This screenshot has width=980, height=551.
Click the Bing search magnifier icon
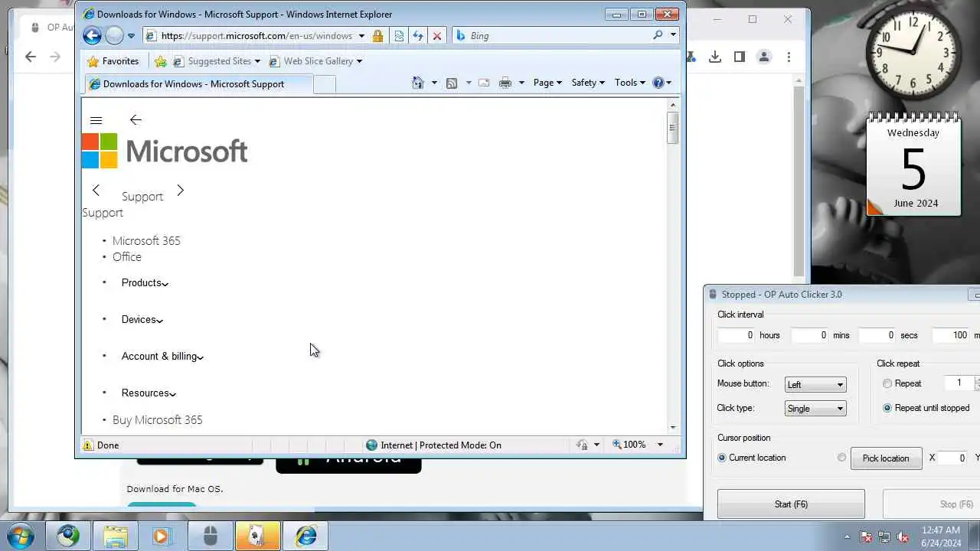658,35
